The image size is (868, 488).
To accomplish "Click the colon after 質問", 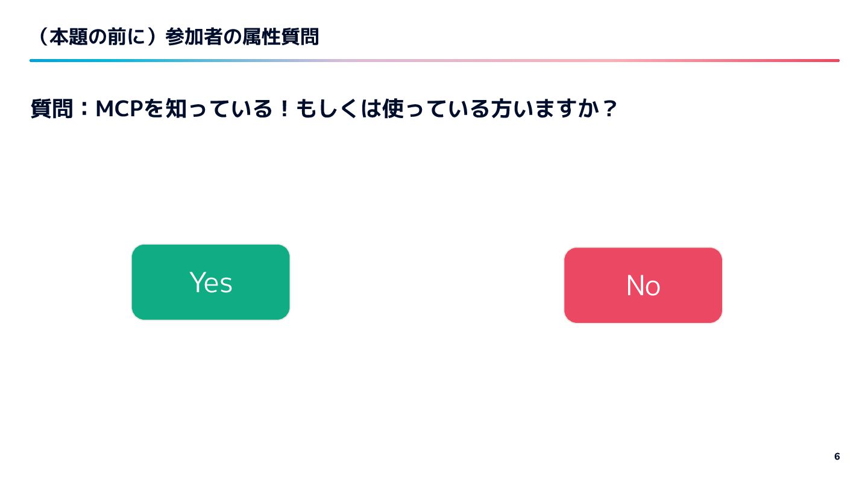I will [x=84, y=110].
